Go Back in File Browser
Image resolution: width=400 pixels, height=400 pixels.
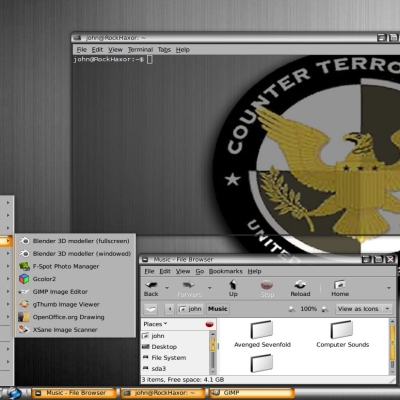pos(151,289)
